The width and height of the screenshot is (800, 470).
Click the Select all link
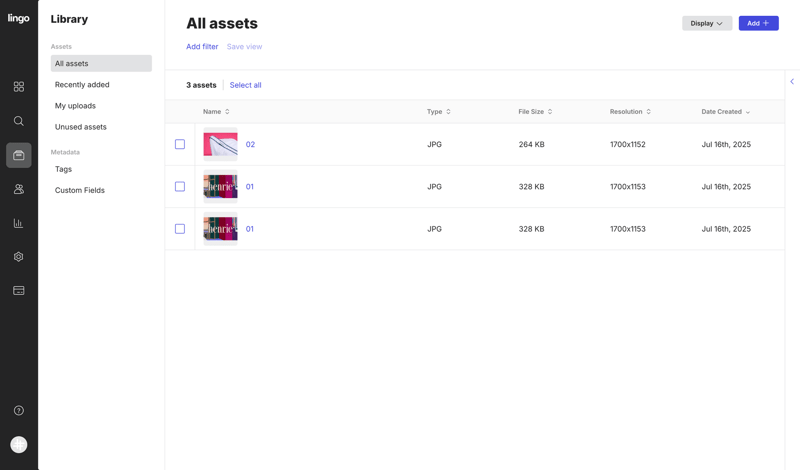(x=245, y=85)
